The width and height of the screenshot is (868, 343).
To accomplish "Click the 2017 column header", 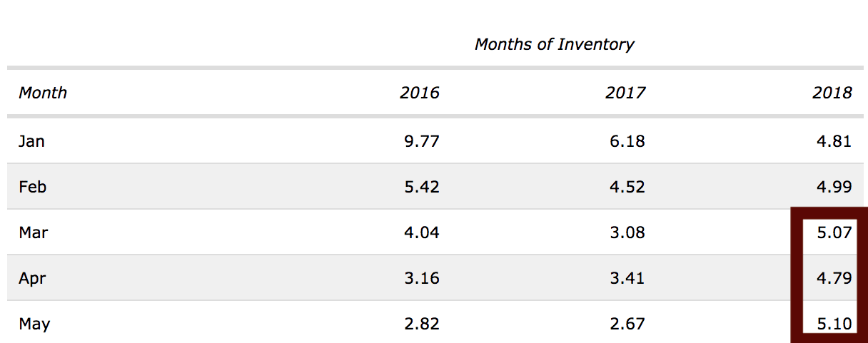I will click(625, 93).
